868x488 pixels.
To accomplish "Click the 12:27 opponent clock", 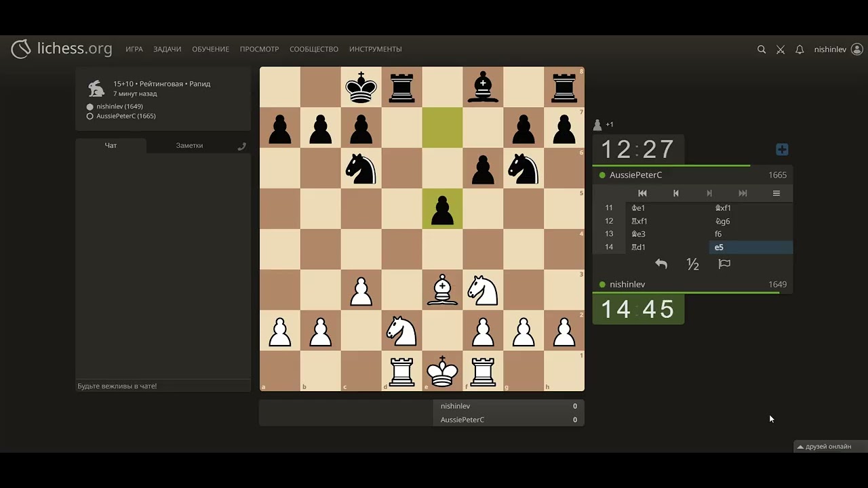I will tap(638, 149).
